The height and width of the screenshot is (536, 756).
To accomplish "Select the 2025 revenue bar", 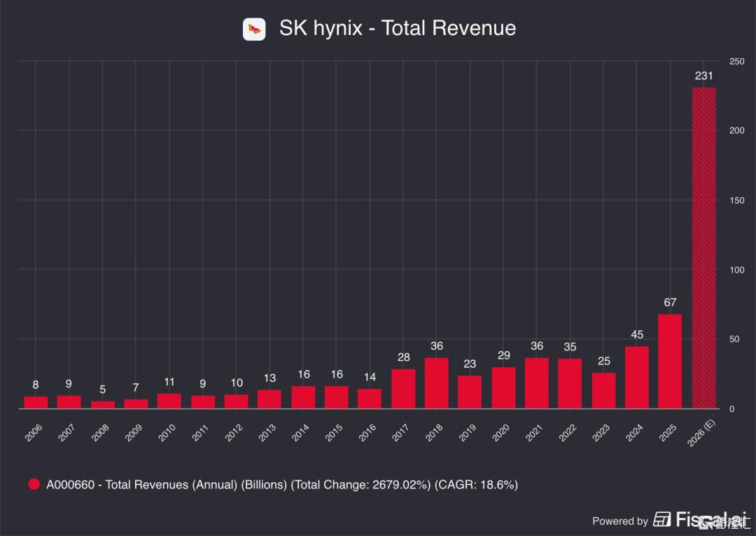I will 670,362.
